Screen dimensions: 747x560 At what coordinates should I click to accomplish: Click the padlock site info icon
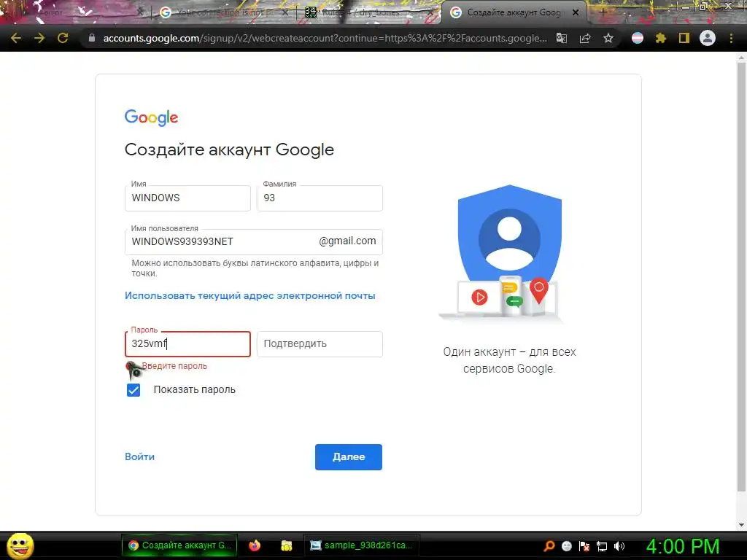[x=92, y=38]
